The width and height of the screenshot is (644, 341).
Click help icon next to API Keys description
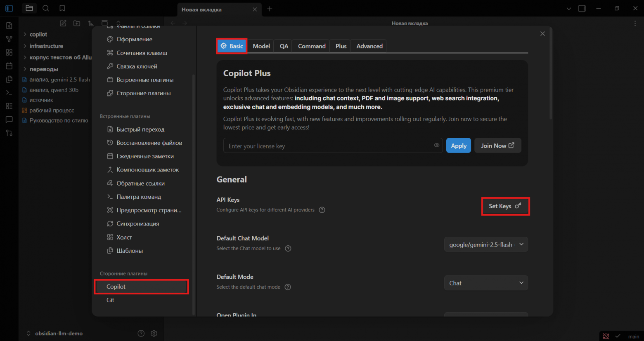pyautogui.click(x=322, y=210)
